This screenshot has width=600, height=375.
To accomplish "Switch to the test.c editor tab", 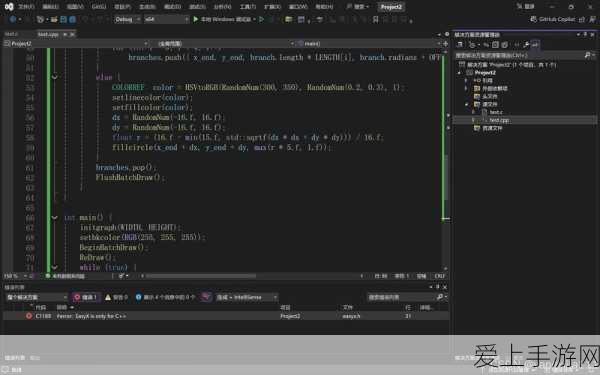I will tap(11, 34).
